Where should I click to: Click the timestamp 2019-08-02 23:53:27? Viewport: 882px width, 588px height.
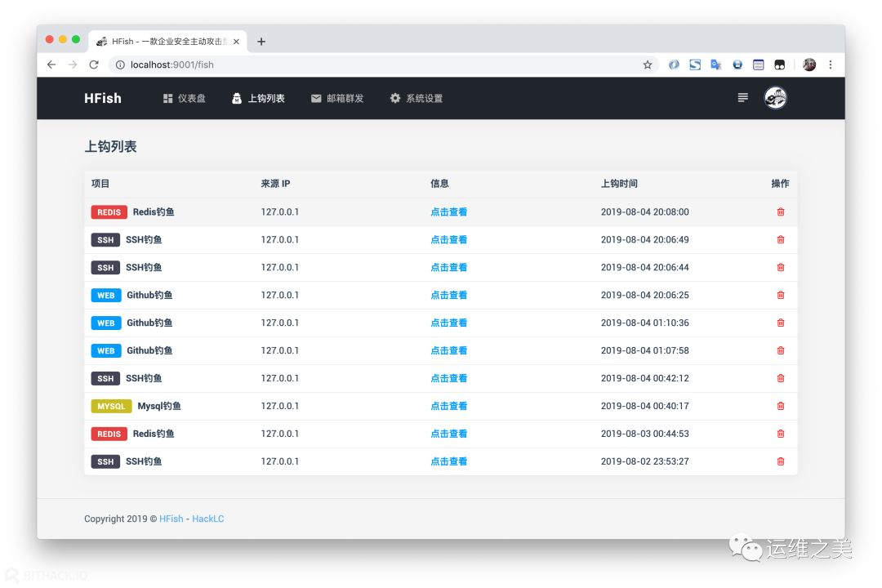pyautogui.click(x=644, y=461)
